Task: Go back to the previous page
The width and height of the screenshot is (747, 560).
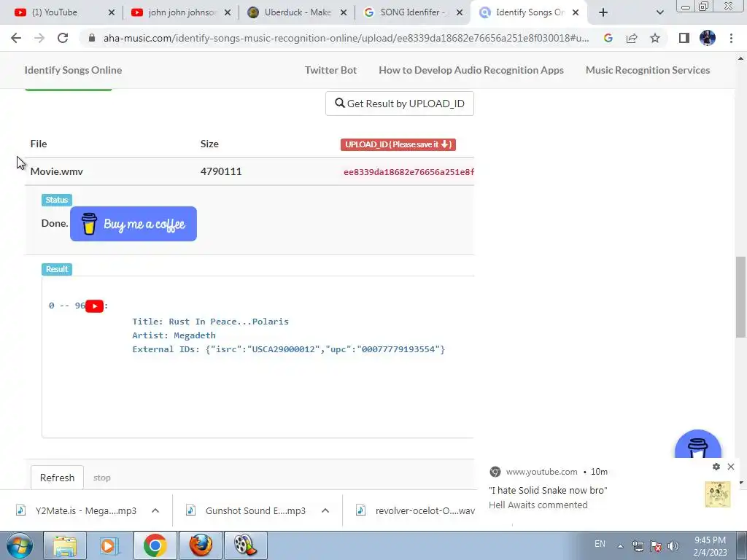Action: (16, 38)
